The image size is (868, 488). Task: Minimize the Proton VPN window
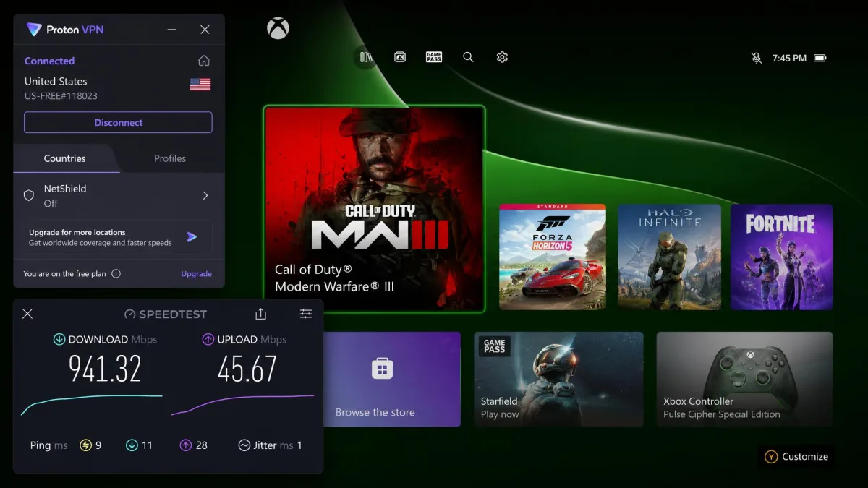171,30
